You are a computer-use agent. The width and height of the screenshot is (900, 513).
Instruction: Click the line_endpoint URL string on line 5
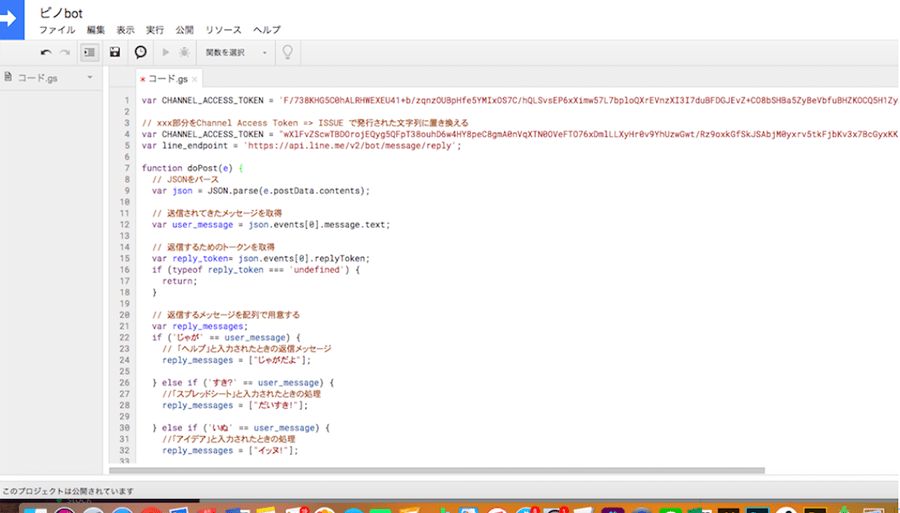click(352, 146)
